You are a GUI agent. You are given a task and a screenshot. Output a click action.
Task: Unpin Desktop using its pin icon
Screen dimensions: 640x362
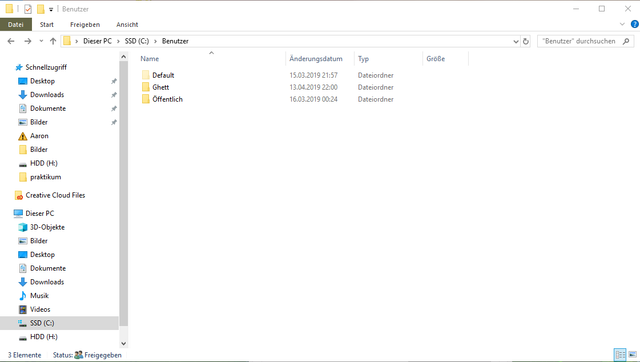click(x=114, y=82)
